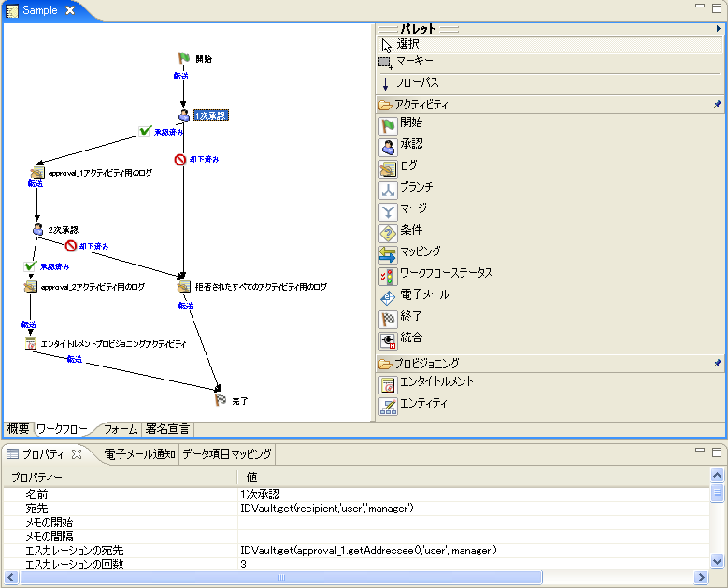Click the horizontal scrollbar right arrow
Screen dimensions: 728x588
pos(701,578)
